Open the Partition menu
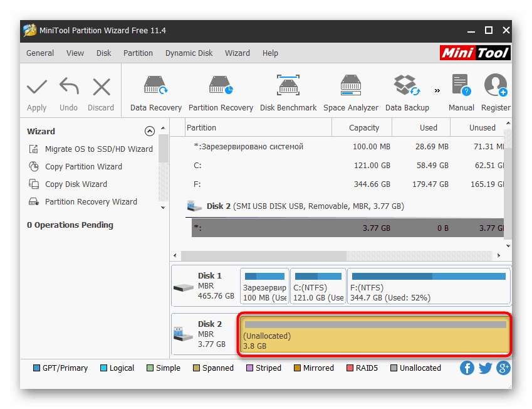Image resolution: width=532 pixels, height=409 pixels. tap(138, 53)
